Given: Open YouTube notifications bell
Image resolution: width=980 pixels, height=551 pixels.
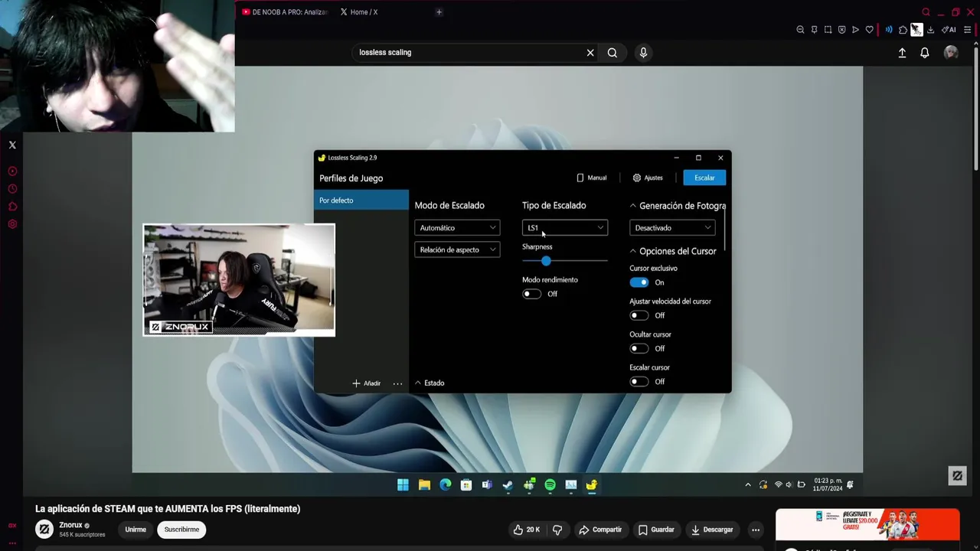Looking at the screenshot, I should coord(925,53).
